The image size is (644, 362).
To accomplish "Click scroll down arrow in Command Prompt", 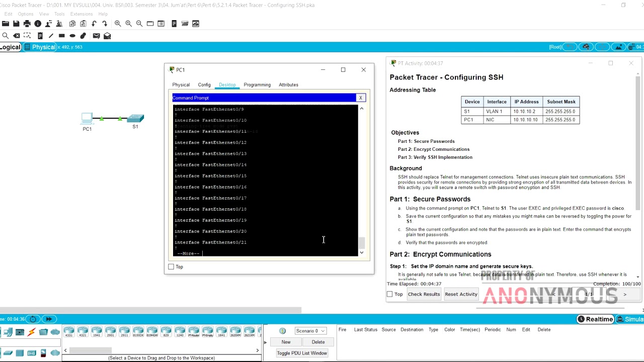I will (361, 252).
